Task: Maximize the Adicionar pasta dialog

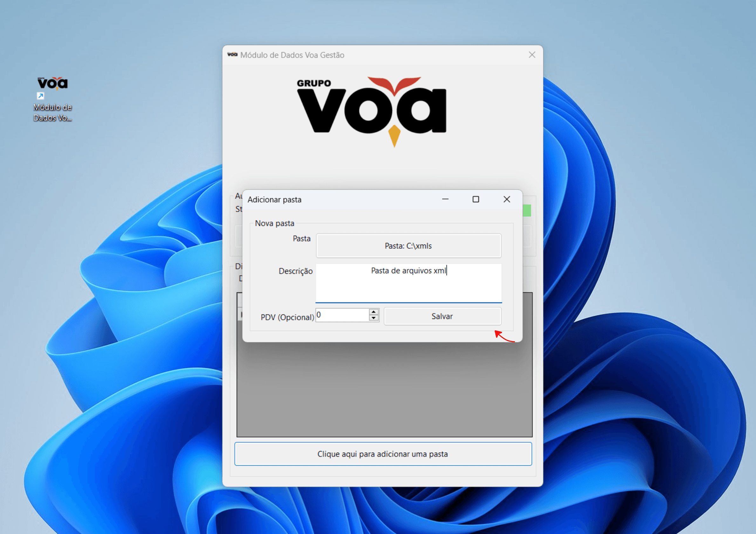Action: [475, 199]
